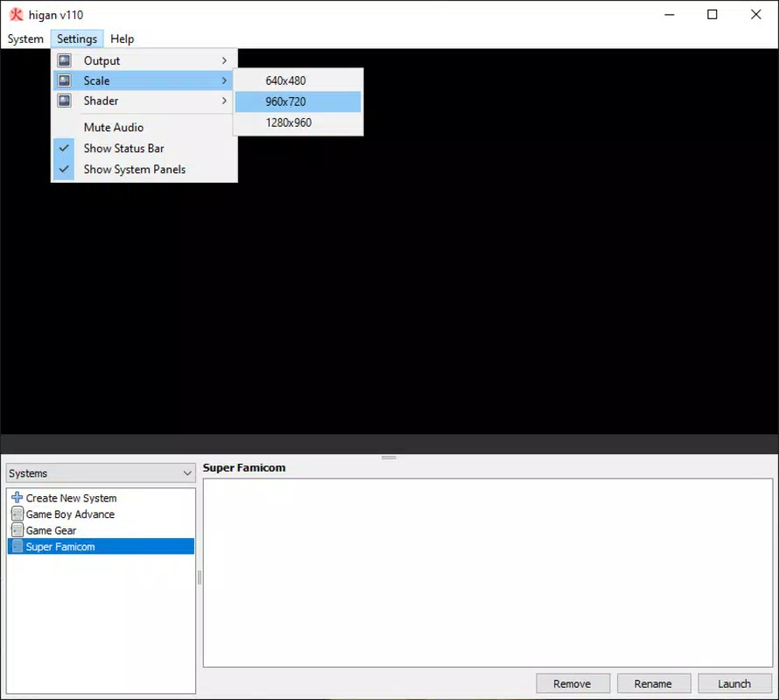Open the System menu
Screen dimensions: 779x700
click(x=25, y=38)
